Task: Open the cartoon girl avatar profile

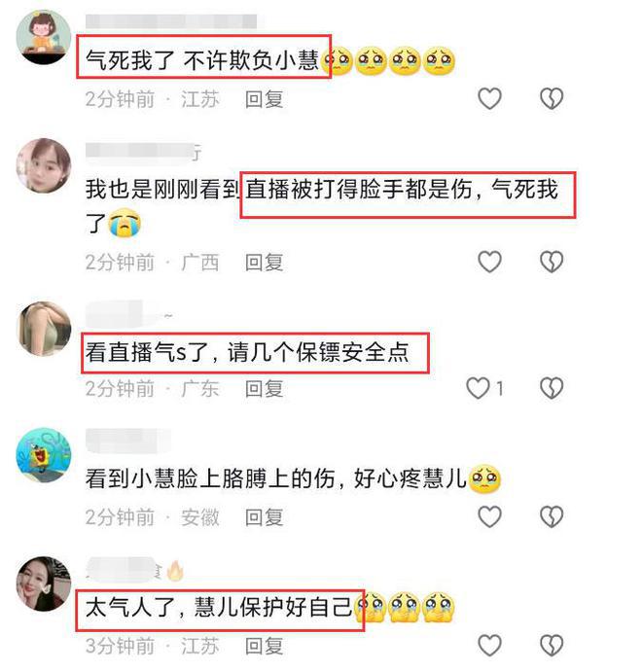Action: 43,37
